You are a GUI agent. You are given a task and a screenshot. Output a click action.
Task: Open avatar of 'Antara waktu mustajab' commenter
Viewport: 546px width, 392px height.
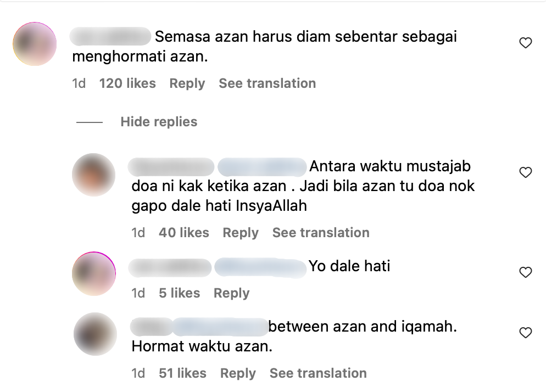click(x=94, y=175)
